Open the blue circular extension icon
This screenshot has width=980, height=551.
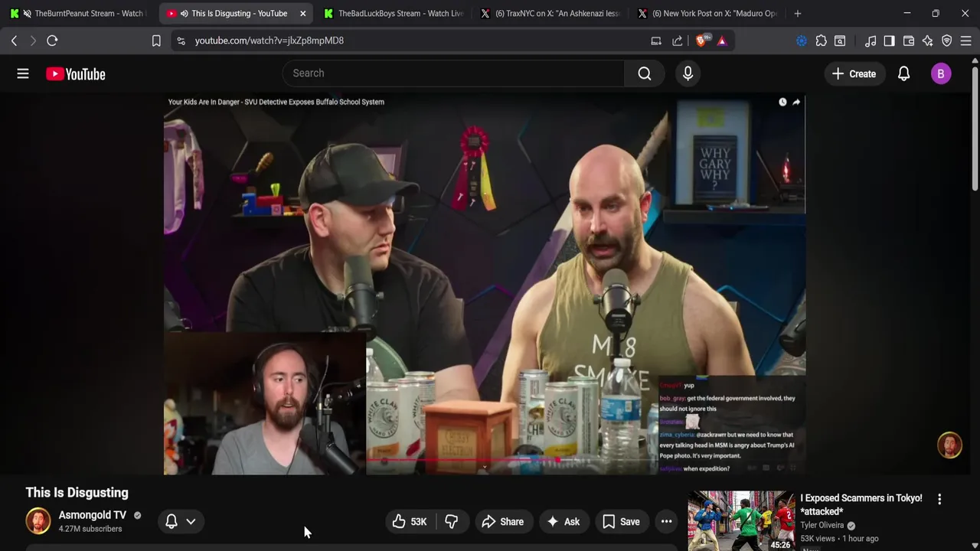coord(802,41)
